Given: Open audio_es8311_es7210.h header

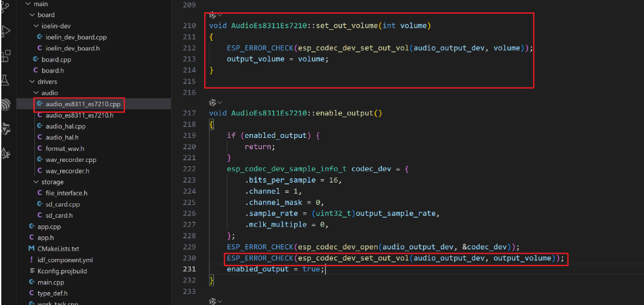Looking at the screenshot, I should [x=80, y=115].
